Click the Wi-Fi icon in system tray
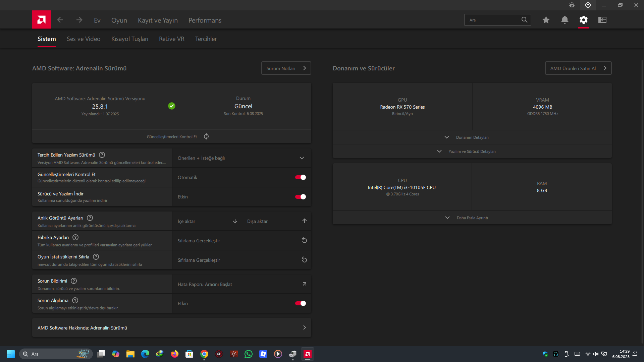The image size is (644, 362). point(588,354)
